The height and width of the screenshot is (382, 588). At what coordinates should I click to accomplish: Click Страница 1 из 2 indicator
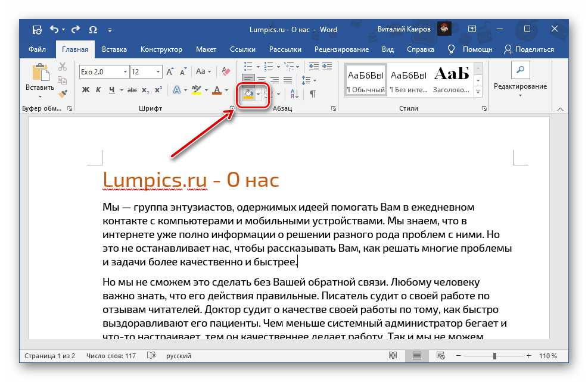(x=50, y=356)
